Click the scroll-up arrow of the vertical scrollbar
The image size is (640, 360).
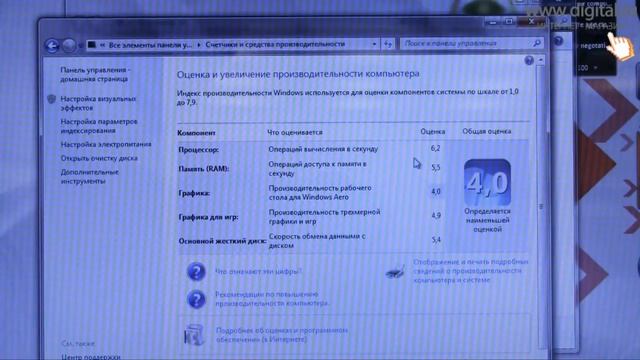tap(541, 60)
